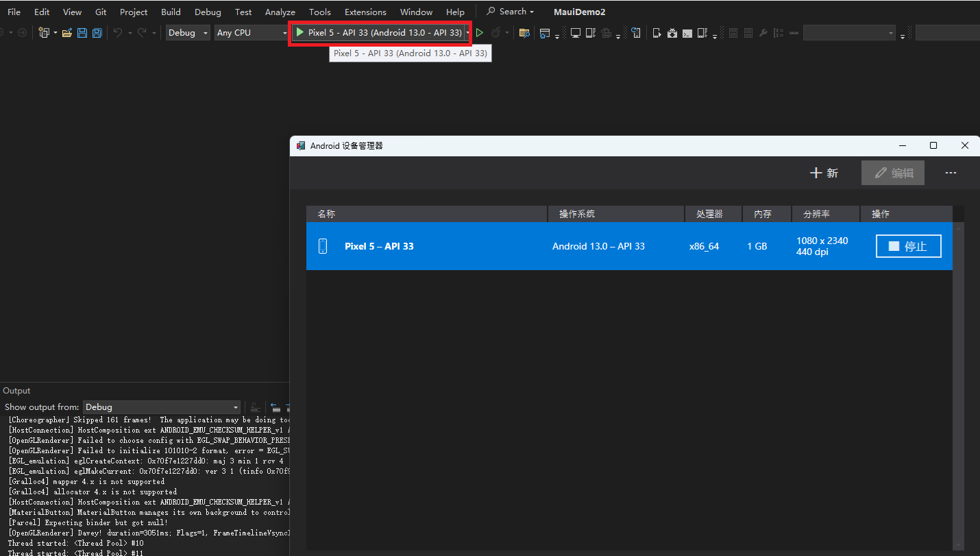This screenshot has width=980, height=556.
Task: Click the Redo arrow icon
Action: click(x=143, y=32)
